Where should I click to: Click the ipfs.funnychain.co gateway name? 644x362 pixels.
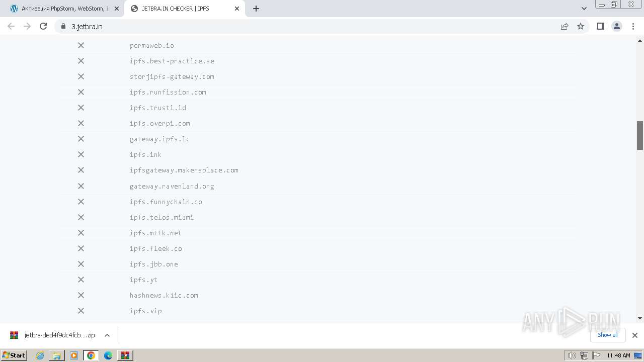coord(166,202)
